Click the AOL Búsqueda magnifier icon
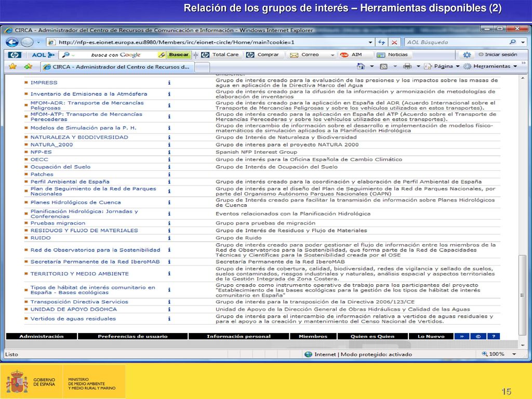This screenshot has height=399, width=532. tap(513, 42)
